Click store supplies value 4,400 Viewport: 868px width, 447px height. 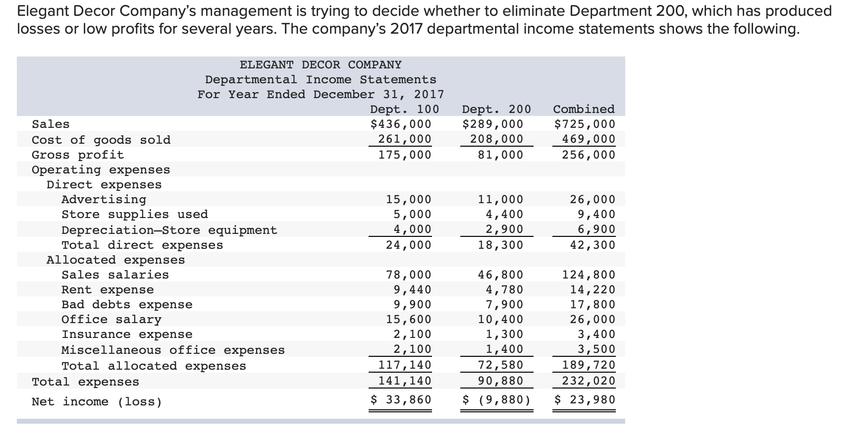pyautogui.click(x=504, y=214)
